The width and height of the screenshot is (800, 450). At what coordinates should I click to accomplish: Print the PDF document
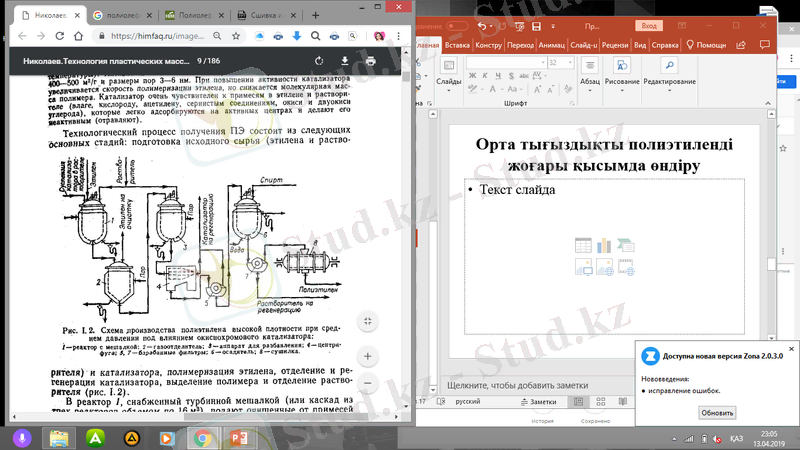(x=371, y=61)
